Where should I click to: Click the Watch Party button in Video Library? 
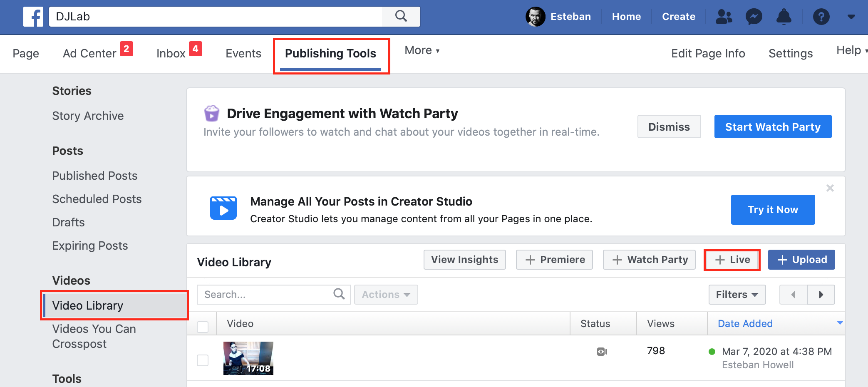pyautogui.click(x=649, y=260)
